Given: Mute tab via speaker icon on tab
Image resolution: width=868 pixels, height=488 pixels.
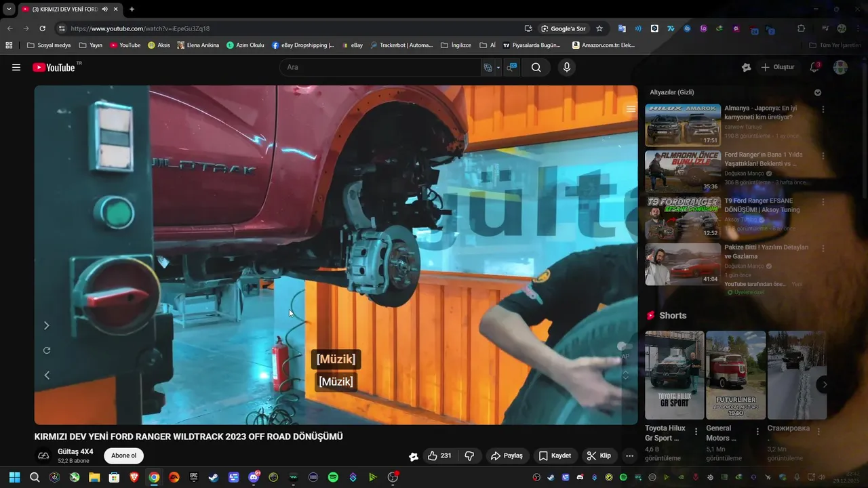Looking at the screenshot, I should [104, 9].
